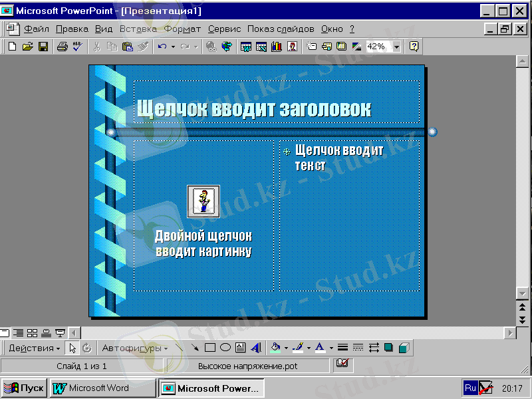Screen dimensions: 532x399
Task: Select the object selection arrow tool
Action: pyautogui.click(x=72, y=348)
